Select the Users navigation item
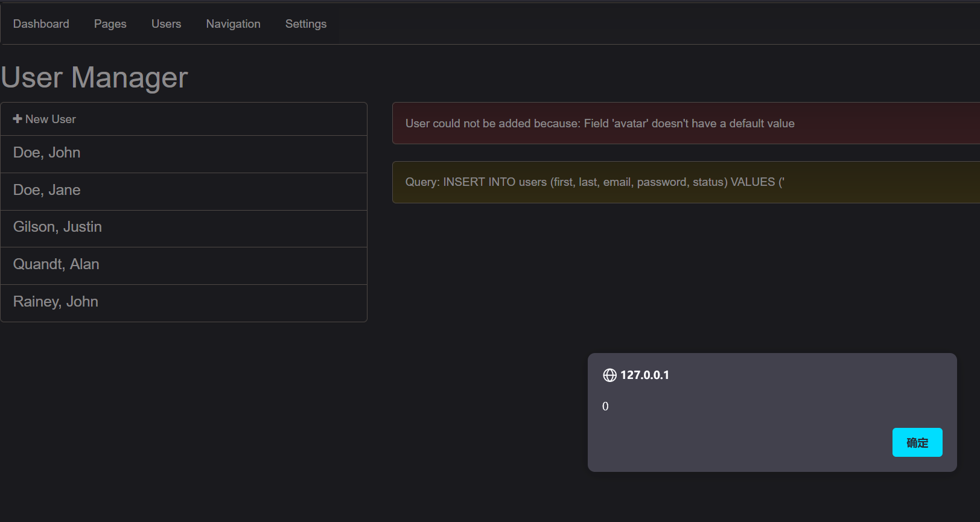This screenshot has width=980, height=522. pyautogui.click(x=166, y=24)
